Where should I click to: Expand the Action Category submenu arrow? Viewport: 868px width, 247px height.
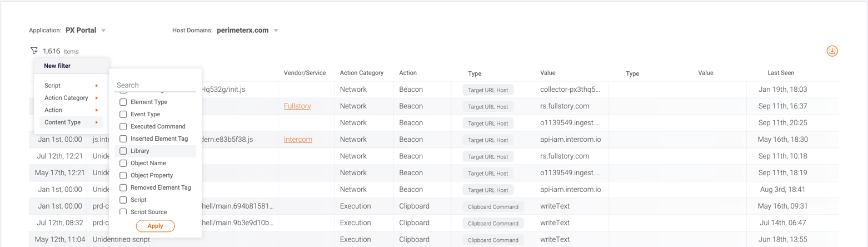[x=97, y=98]
